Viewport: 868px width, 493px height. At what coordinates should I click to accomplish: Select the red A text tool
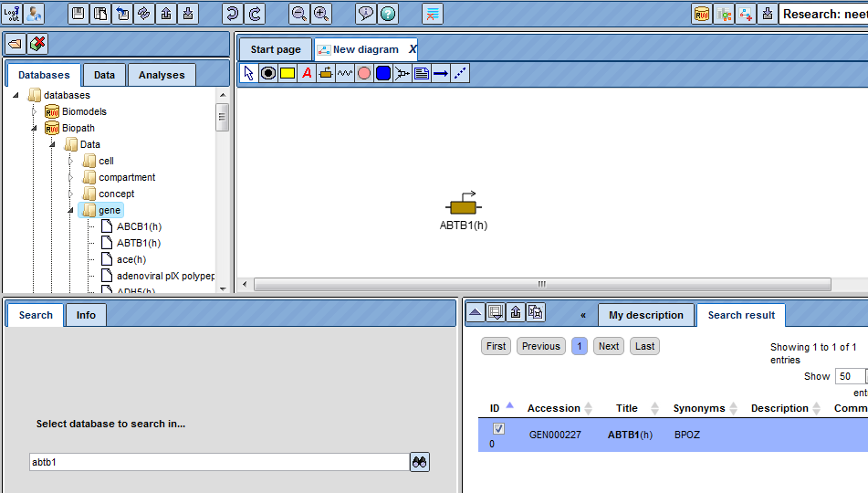[307, 73]
